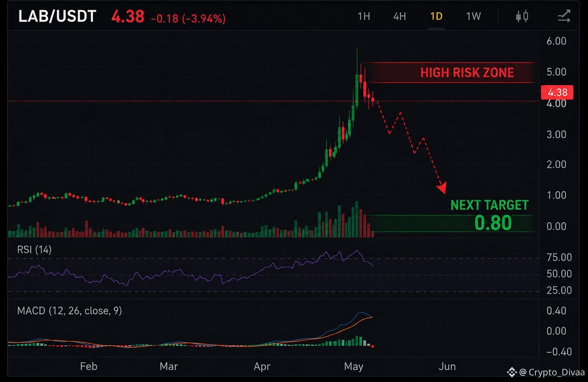Screen dimensions: 588x382
Task: Click the 5.00 price axis label
Action: (x=557, y=72)
